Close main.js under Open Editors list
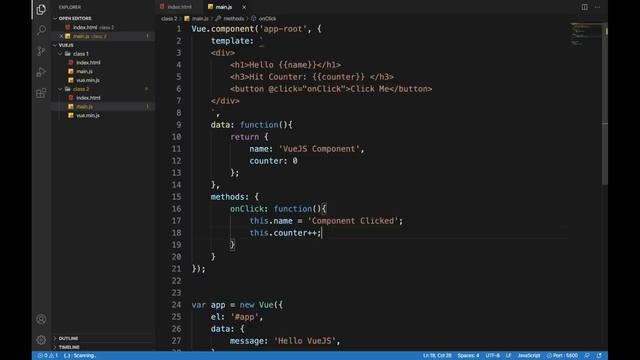This screenshot has width=640, height=360. tap(62, 36)
